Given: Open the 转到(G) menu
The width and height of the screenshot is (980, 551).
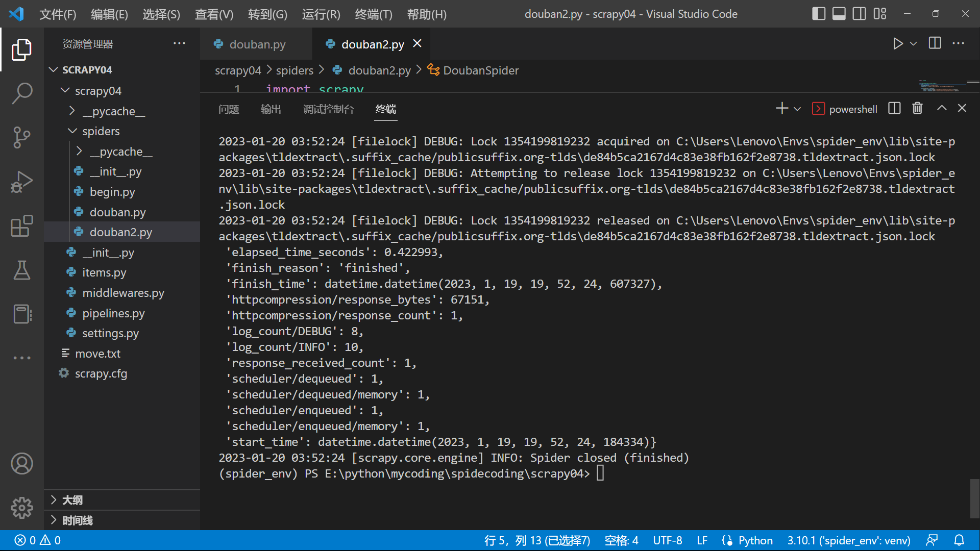Looking at the screenshot, I should [x=267, y=14].
